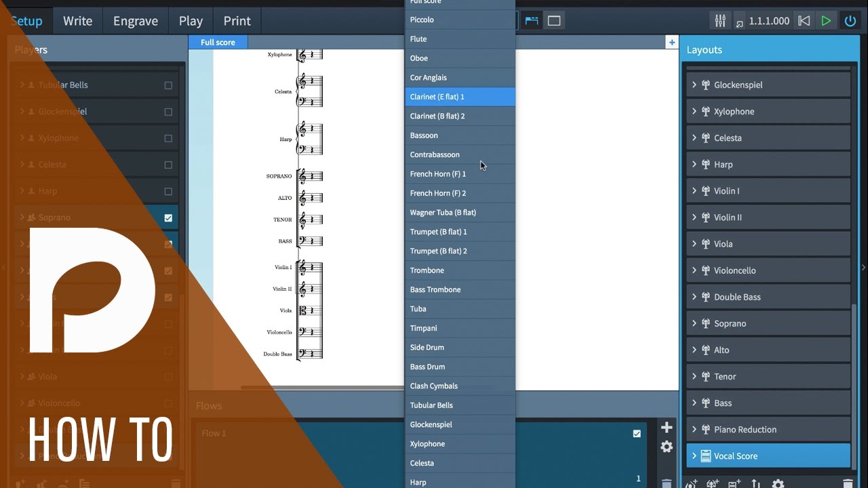The image size is (868, 488).
Task: Choose Clash Cymbals from the layout list
Action: coord(460,386)
